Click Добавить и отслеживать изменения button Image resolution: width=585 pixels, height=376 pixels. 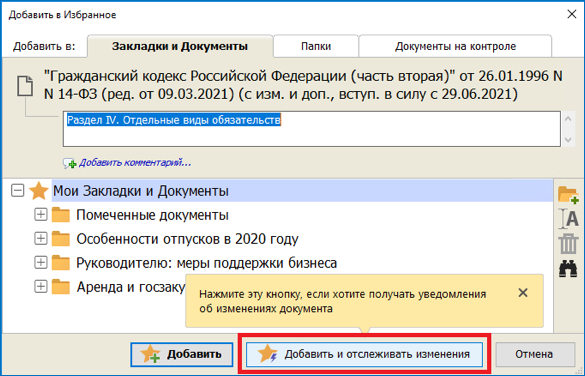coord(364,354)
